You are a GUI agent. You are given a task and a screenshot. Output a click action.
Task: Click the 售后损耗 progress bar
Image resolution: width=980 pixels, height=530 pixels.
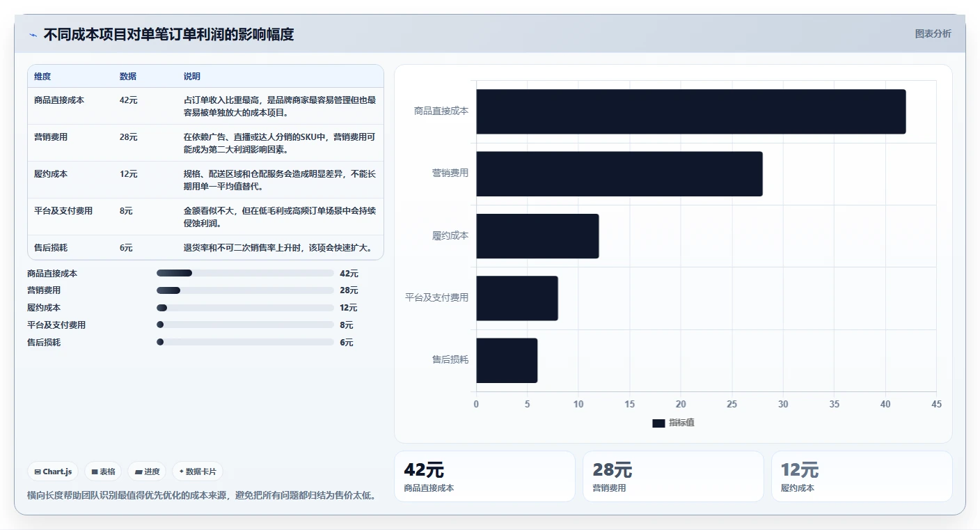[246, 342]
